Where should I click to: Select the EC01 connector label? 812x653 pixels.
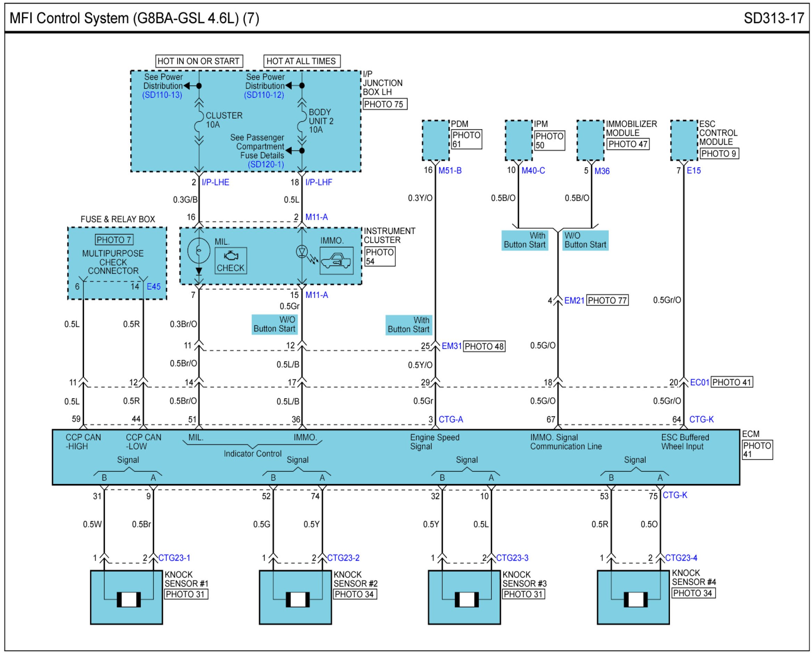[699, 382]
